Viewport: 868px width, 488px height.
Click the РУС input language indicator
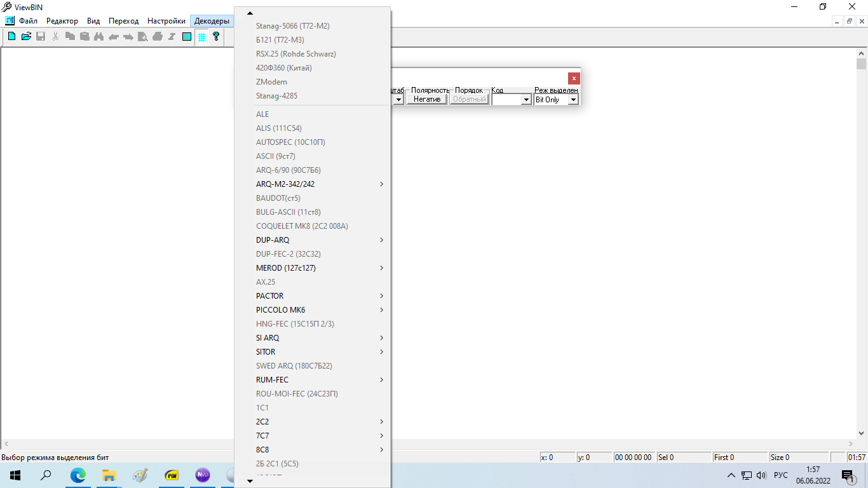tap(780, 475)
